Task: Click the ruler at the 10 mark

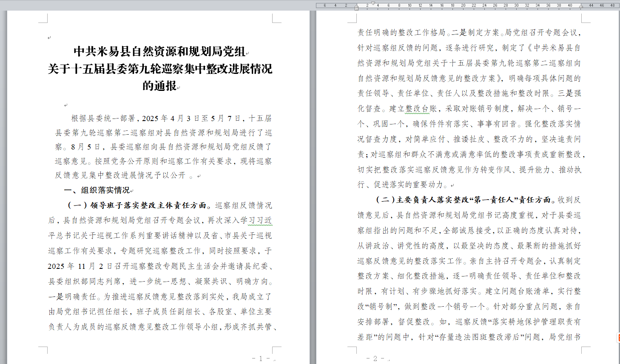Action: click(x=410, y=6)
